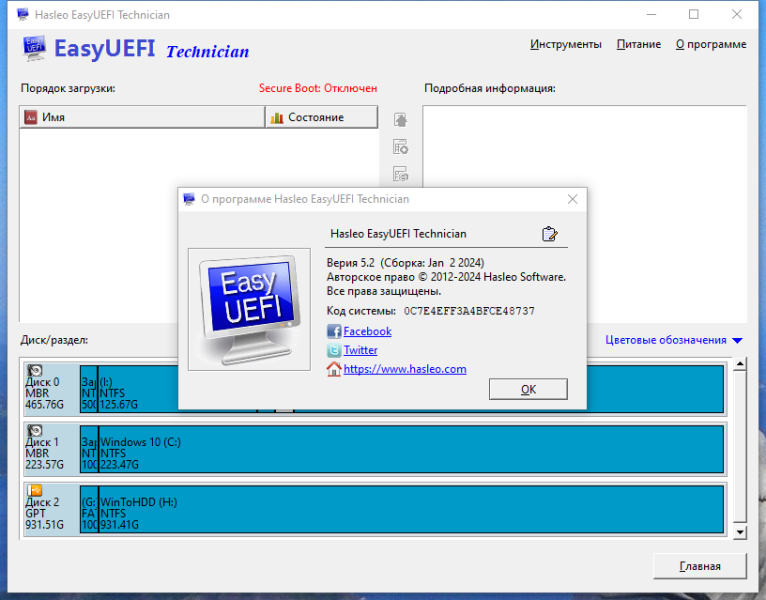Screen dimensions: 766x600
Task: Click the disk list scrollbar down arrow
Action: coord(740,533)
